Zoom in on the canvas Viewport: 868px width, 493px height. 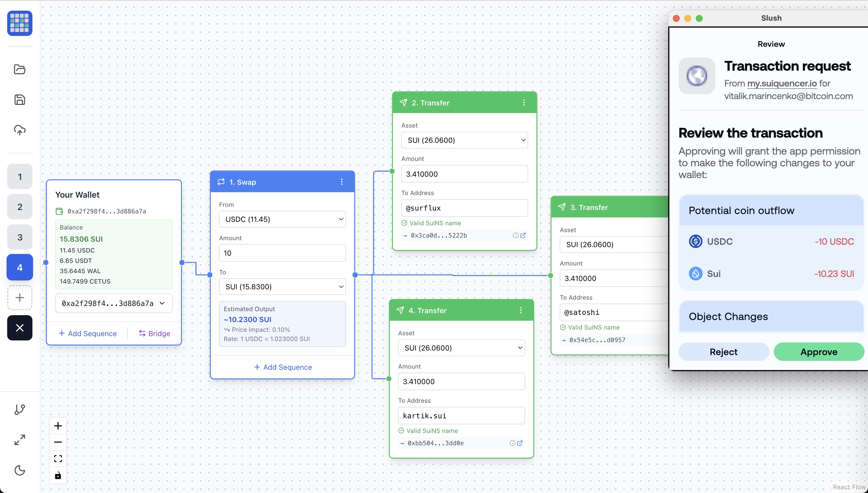pyautogui.click(x=58, y=425)
